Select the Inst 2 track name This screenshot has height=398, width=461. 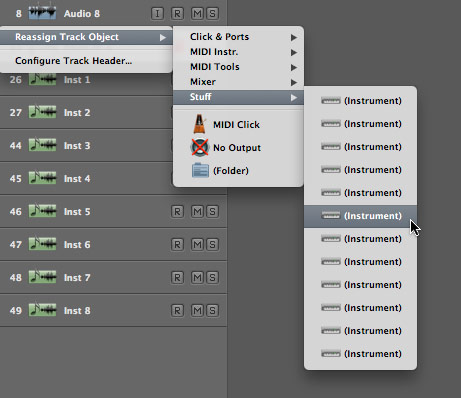77,113
